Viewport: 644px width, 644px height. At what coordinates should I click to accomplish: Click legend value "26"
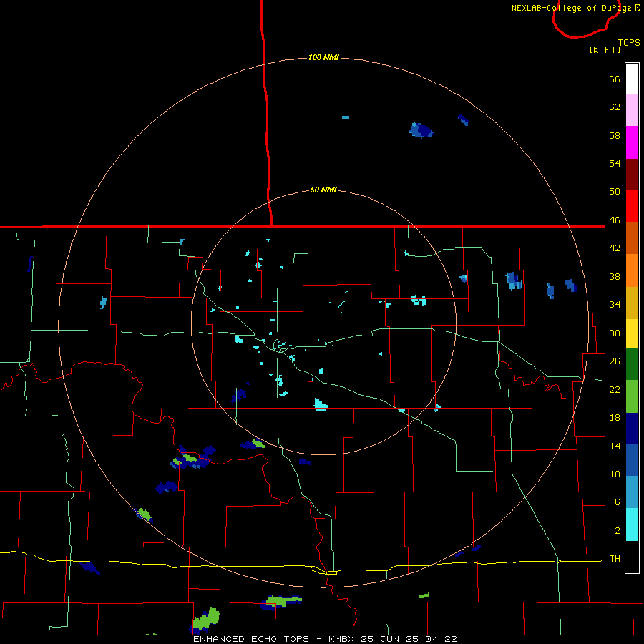point(615,361)
